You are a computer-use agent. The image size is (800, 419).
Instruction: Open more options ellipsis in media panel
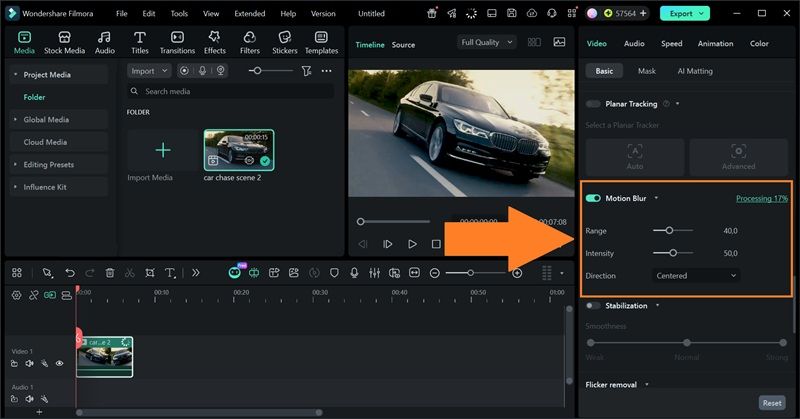[x=327, y=71]
